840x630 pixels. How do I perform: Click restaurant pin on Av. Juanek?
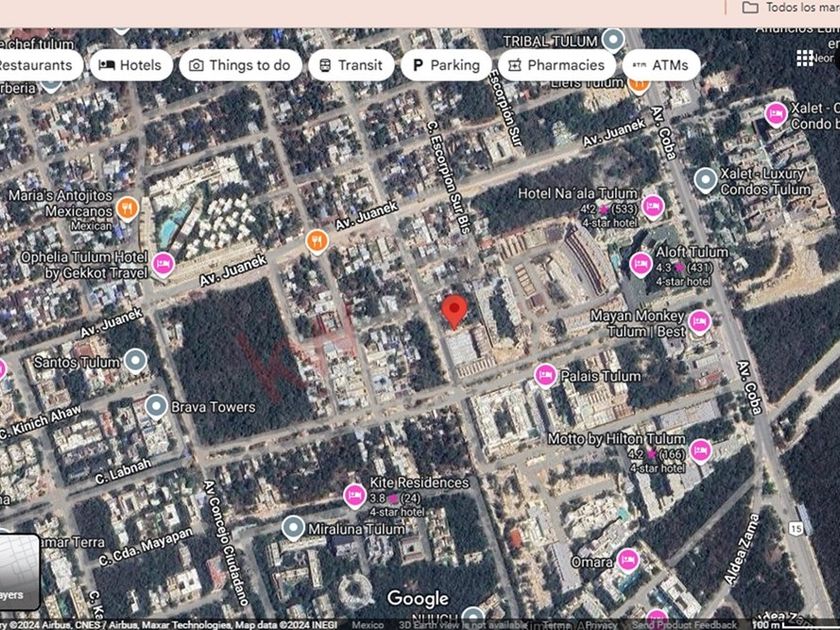[x=317, y=242]
